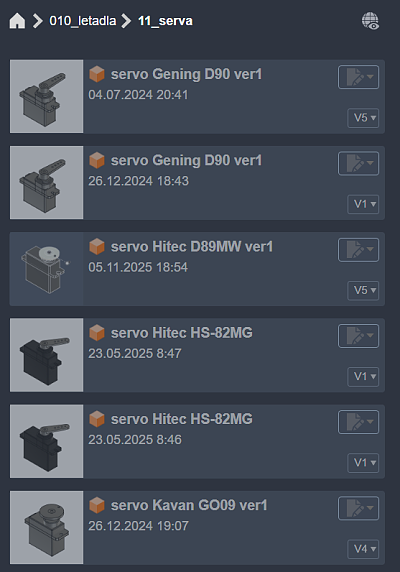Open edit menu for Hitec HS-82MG from 8:46
This screenshot has width=400, height=572.
pyautogui.click(x=358, y=422)
